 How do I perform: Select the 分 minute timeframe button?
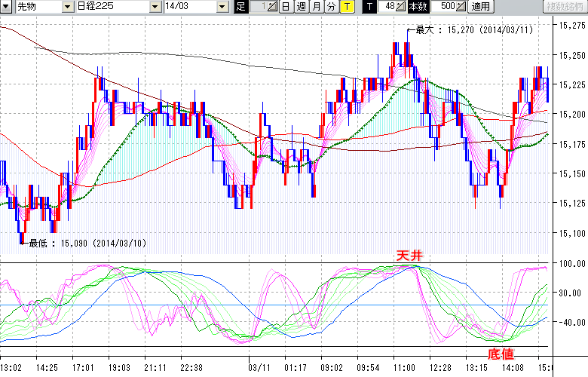click(331, 7)
